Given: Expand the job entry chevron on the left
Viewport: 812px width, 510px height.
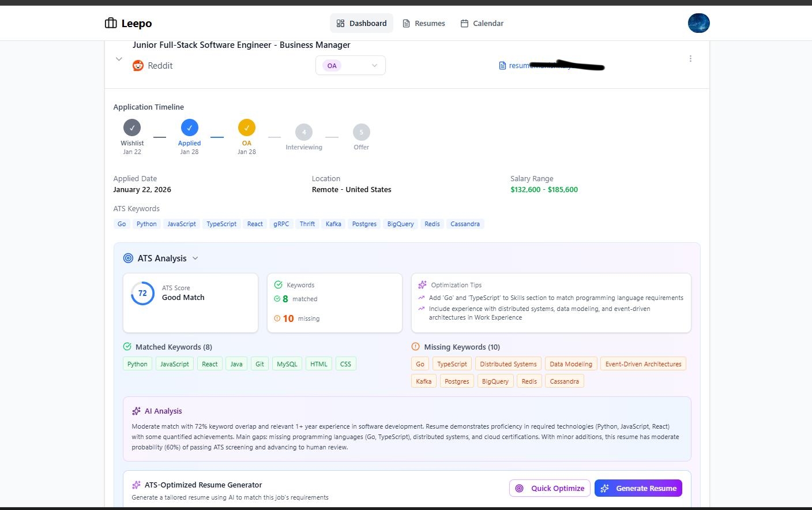Looking at the screenshot, I should (x=119, y=58).
